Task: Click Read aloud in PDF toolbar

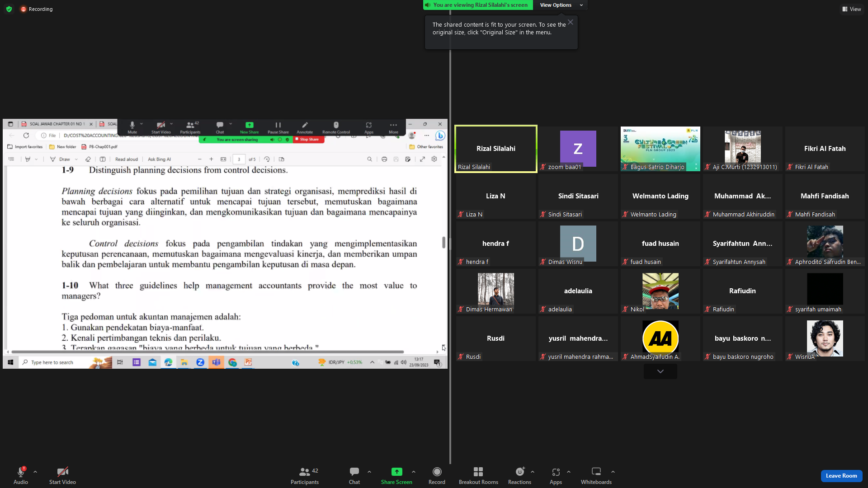Action: click(127, 159)
